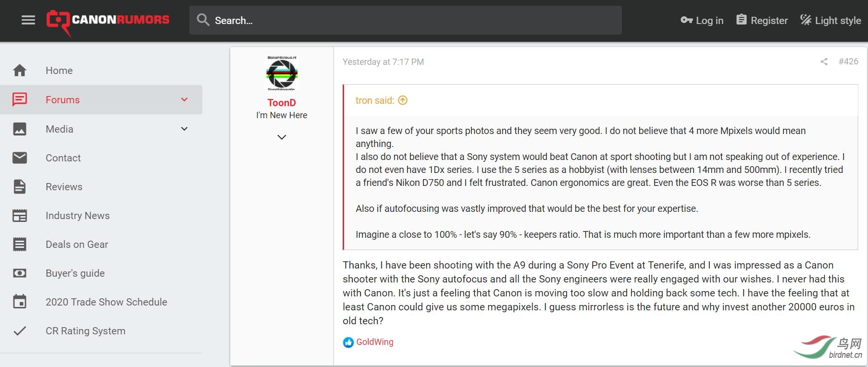Image resolution: width=868 pixels, height=367 pixels.
Task: Click the Contact envelope icon
Action: [x=20, y=158]
